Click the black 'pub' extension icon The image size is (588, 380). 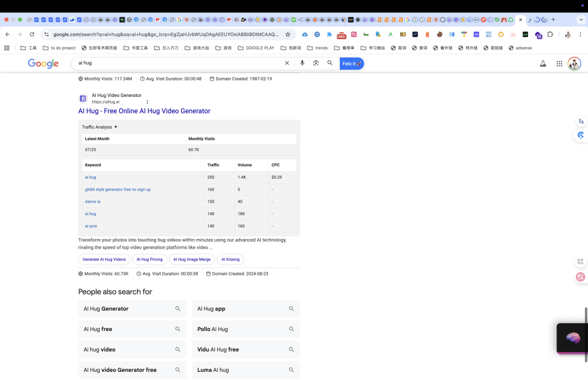525,34
